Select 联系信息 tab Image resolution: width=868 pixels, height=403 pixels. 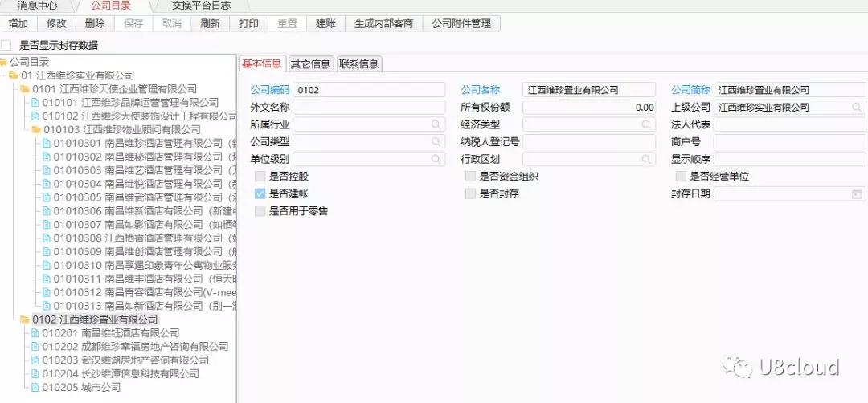[x=359, y=64]
